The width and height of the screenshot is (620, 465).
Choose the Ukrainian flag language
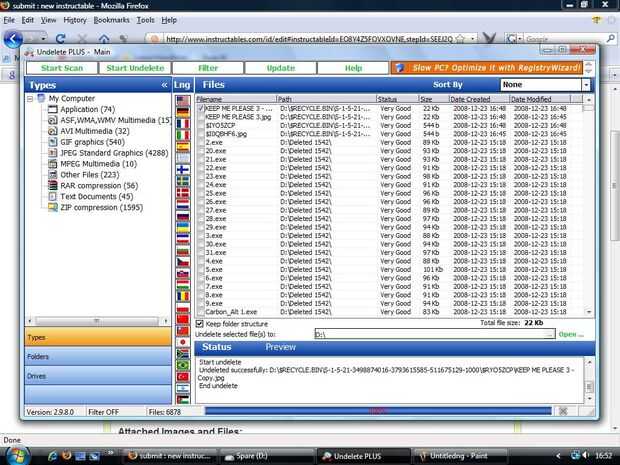183,227
